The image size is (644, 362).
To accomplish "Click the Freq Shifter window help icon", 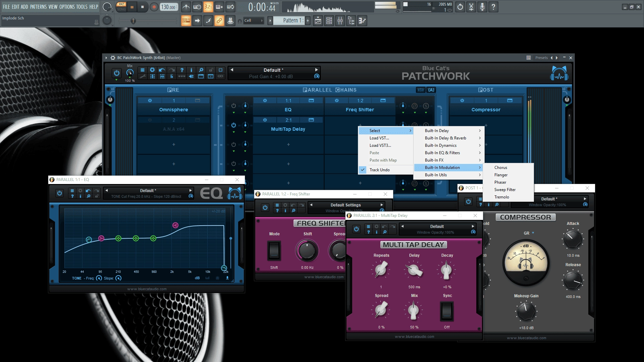I will pyautogui.click(x=277, y=210).
